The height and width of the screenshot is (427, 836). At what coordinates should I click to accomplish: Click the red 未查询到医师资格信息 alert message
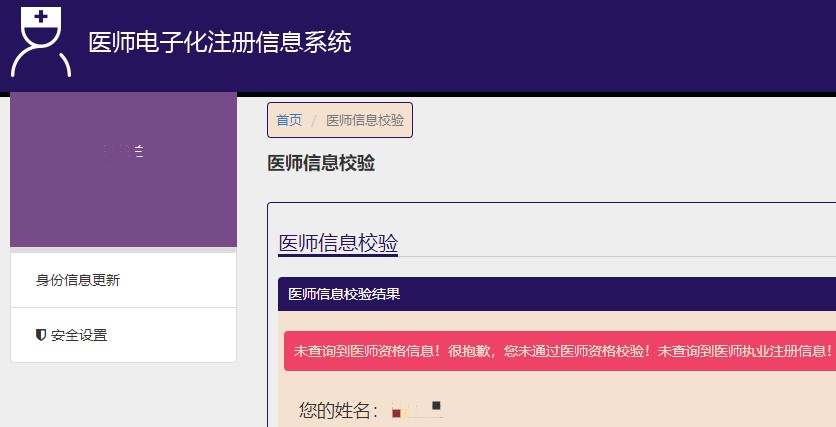pyautogui.click(x=562, y=352)
